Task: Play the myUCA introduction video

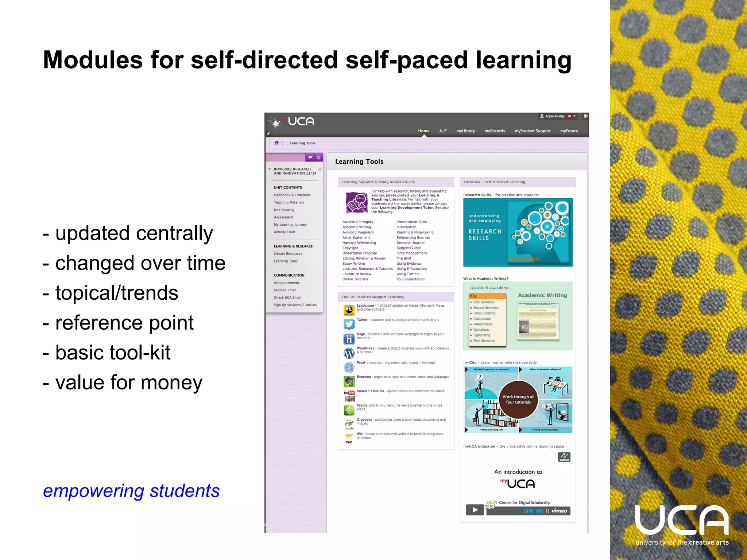Action: (475, 510)
